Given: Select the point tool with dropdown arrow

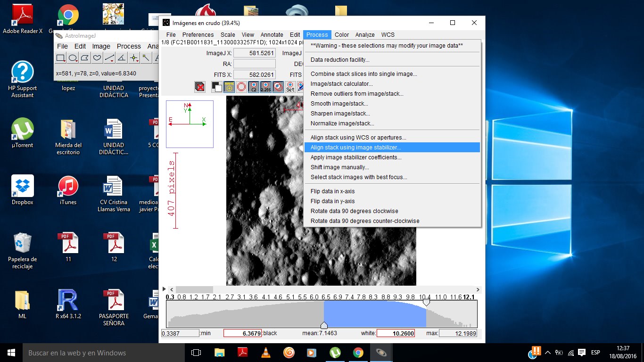Looking at the screenshot, I should [x=134, y=58].
